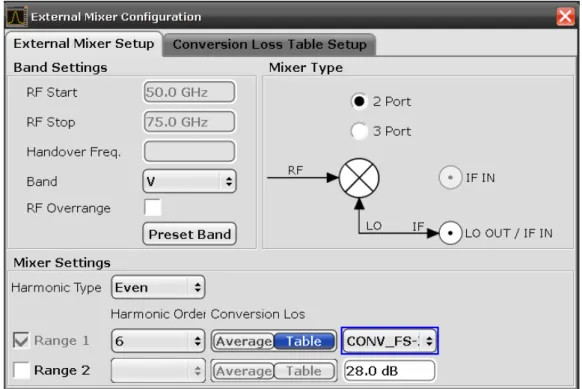Click the Conversion Los column label
Viewport: 582px width, 389px height.
258,314
